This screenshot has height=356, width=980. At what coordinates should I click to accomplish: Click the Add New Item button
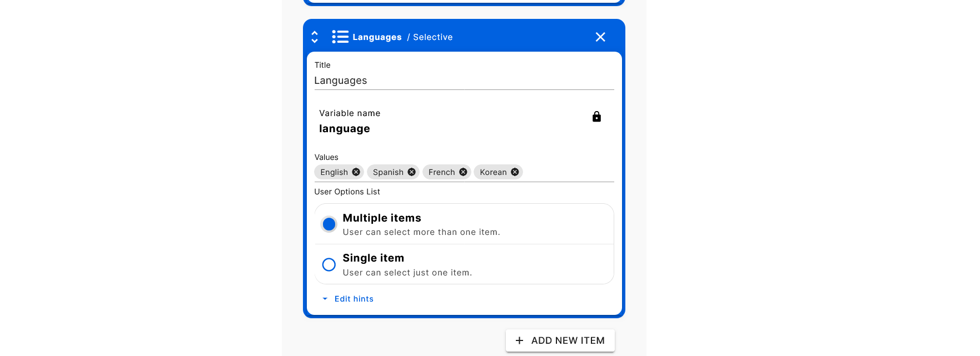click(560, 340)
